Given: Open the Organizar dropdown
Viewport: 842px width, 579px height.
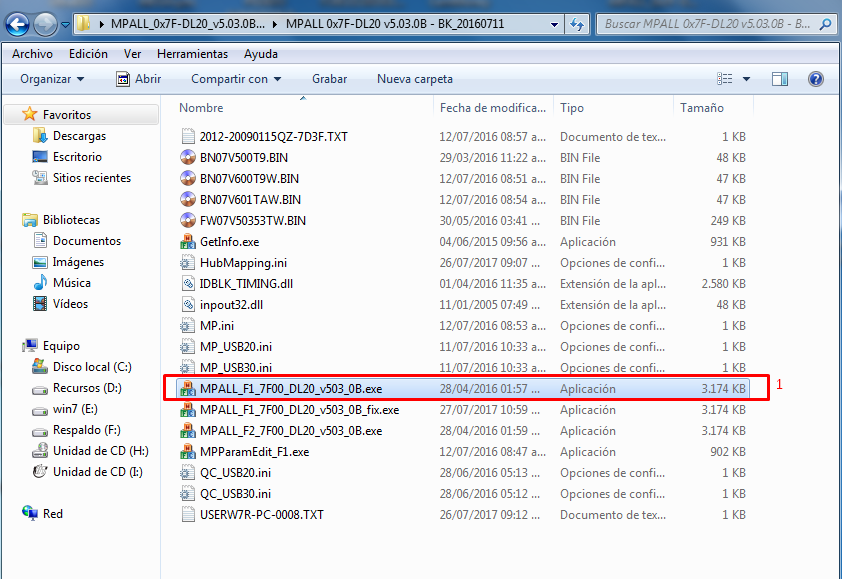Looking at the screenshot, I should coord(52,79).
